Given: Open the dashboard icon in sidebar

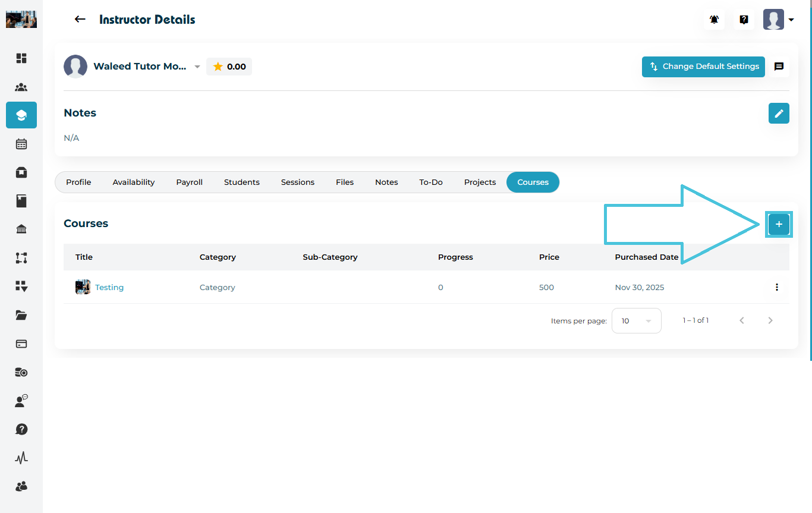Looking at the screenshot, I should 21,58.
